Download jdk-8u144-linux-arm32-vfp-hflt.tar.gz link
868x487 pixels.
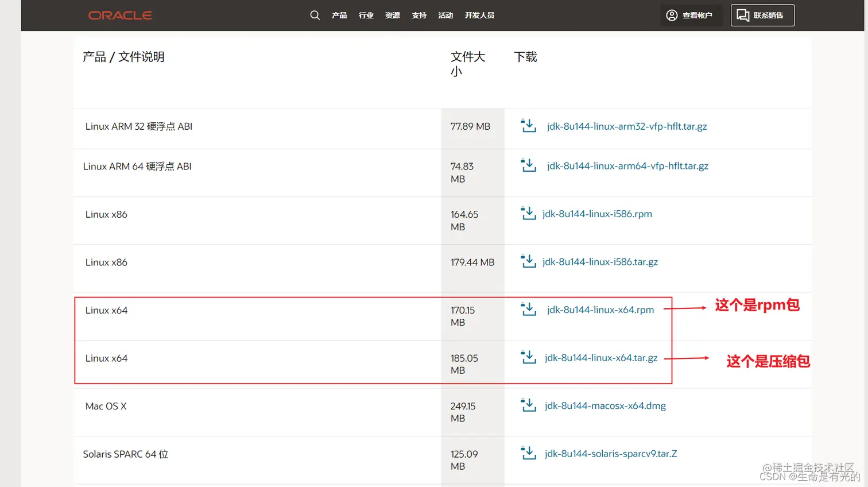click(x=627, y=126)
